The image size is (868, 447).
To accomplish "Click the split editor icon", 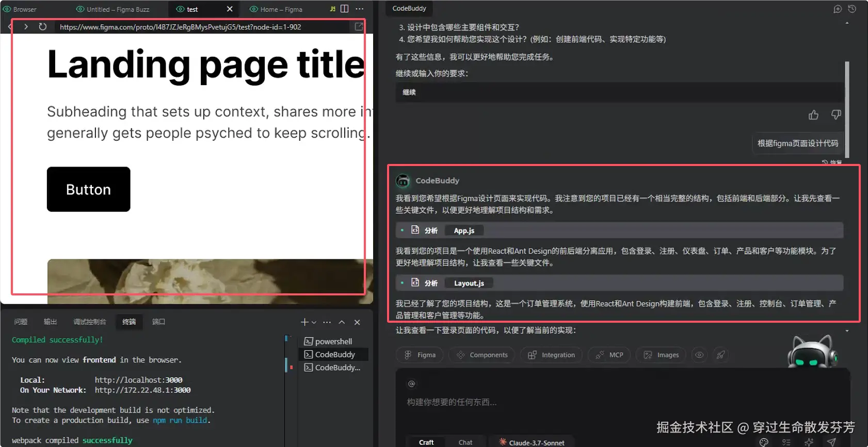I will [x=345, y=9].
